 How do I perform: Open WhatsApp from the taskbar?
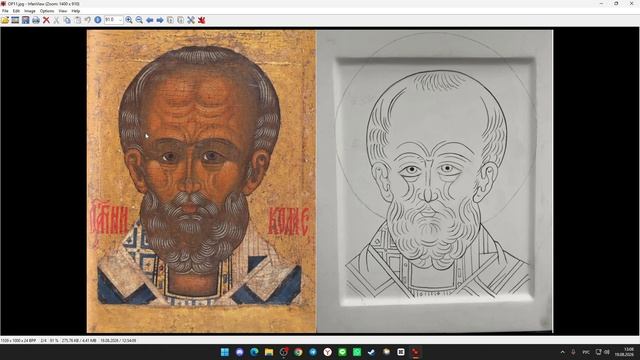point(357,352)
